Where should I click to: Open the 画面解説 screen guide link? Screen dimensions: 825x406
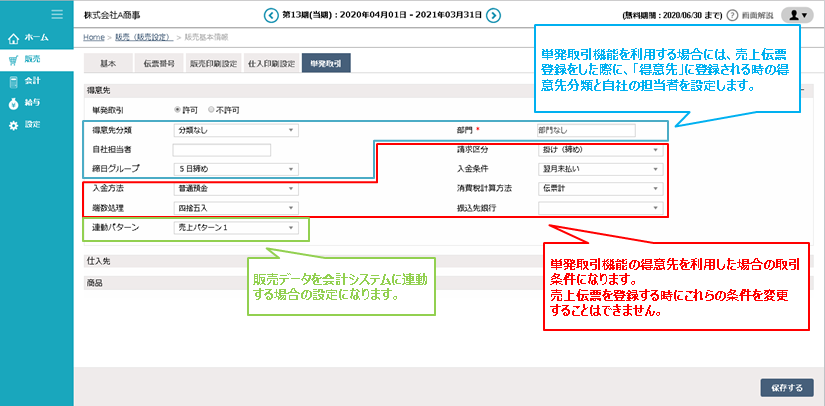[757, 16]
